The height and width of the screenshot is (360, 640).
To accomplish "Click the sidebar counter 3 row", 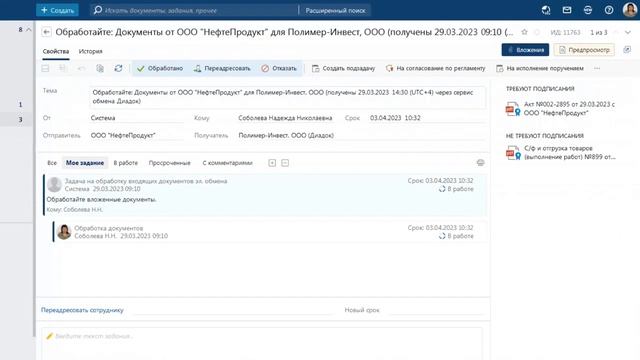I will [x=16, y=120].
